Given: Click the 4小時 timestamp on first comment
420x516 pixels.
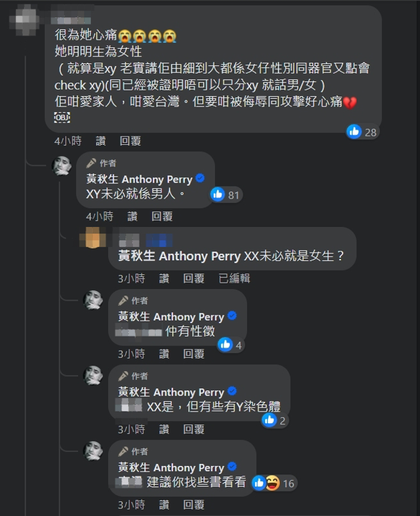Looking at the screenshot, I should click(68, 140).
